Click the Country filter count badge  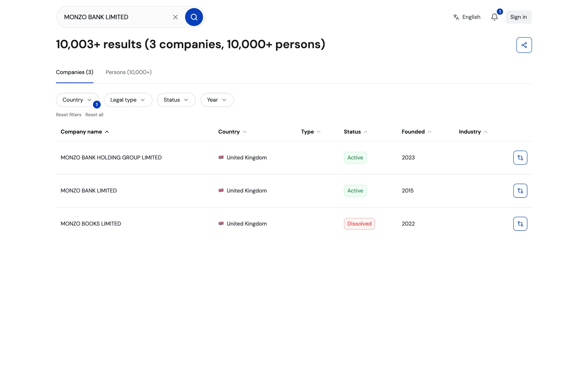[x=97, y=105]
